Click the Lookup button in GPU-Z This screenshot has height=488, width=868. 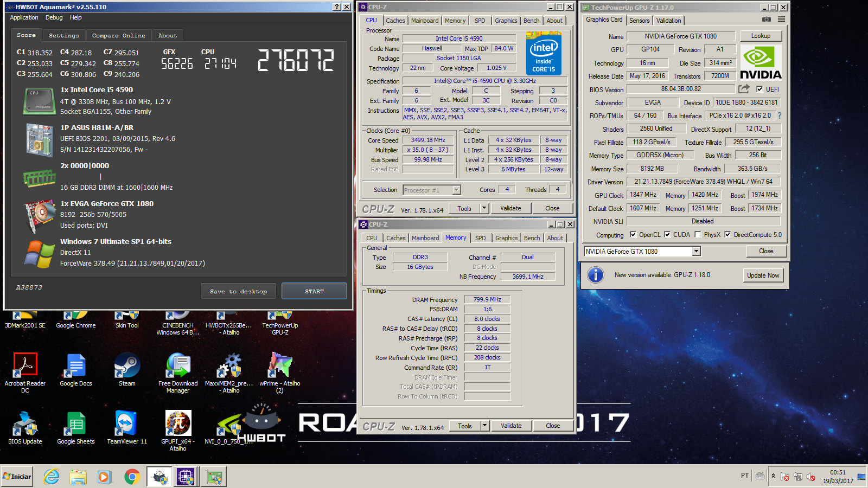click(761, 36)
